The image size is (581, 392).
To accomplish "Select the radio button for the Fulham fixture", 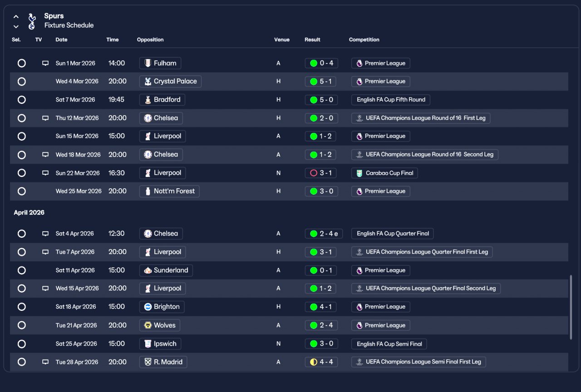I will (21, 63).
